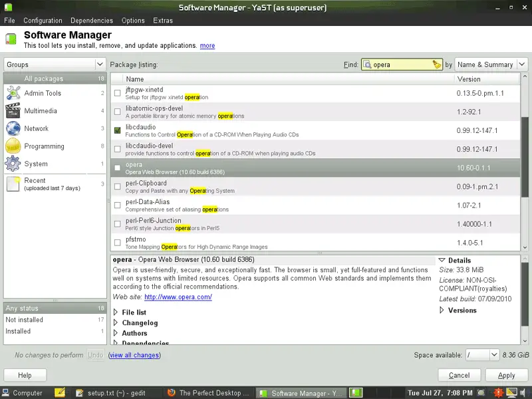Click the Firefox icon in taskbar

pos(172,392)
